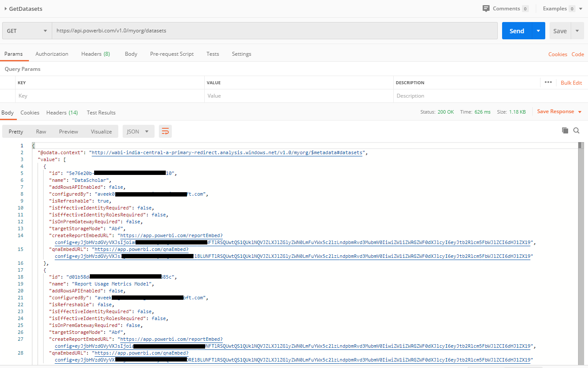Send the request with the Send button
Screen dimensions: 588x368
tap(517, 31)
